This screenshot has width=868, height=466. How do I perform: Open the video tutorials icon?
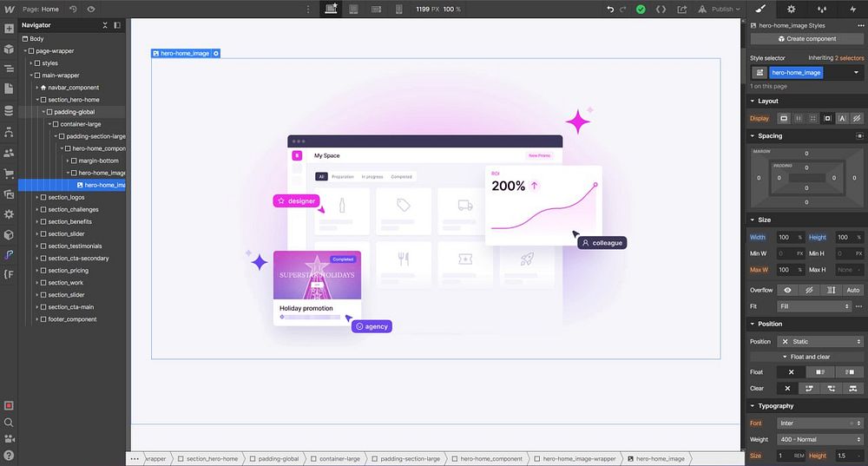9,439
